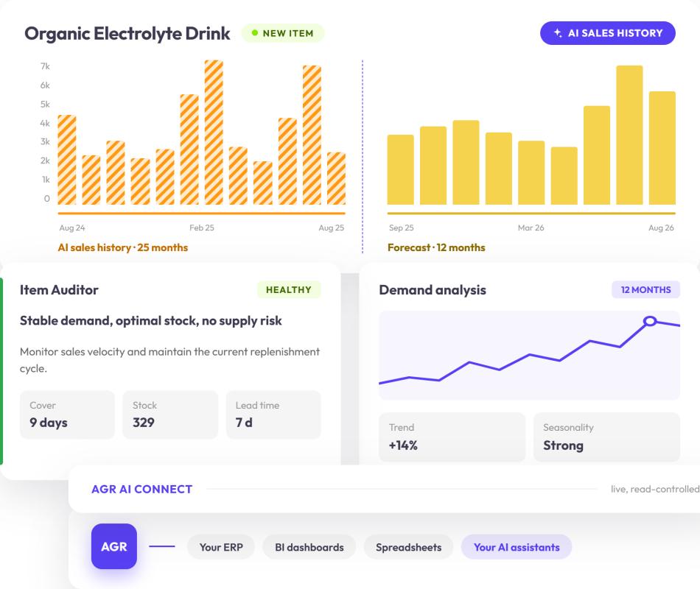This screenshot has width=700, height=589.
Task: Click the circle marker on demand line chart
Action: (650, 321)
